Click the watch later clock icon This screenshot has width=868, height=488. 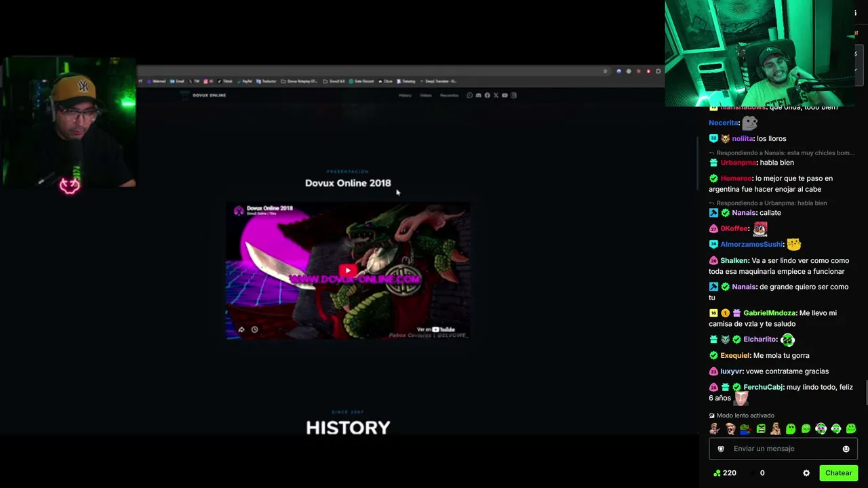[x=254, y=329]
